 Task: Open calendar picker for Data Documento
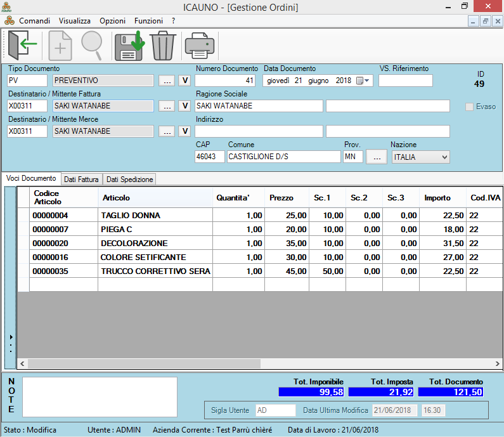click(x=363, y=81)
